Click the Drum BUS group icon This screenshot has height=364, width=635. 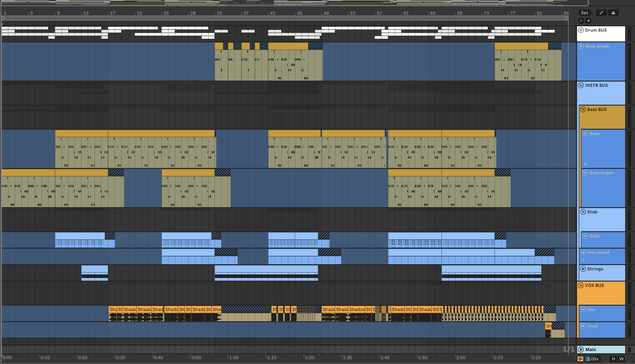coord(581,30)
